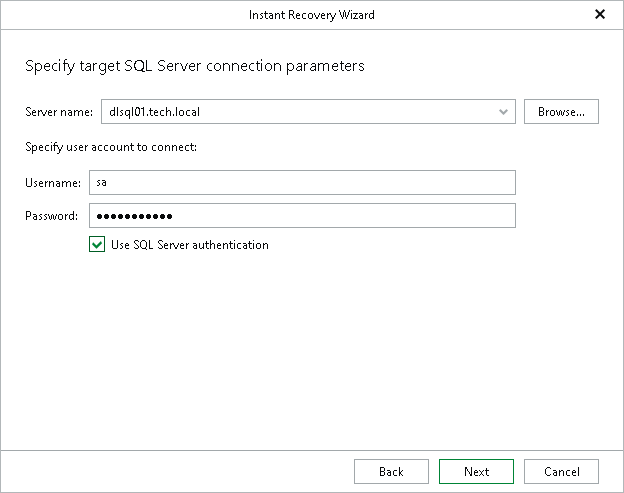
Task: Click the Specify user account to connect text
Action: 111,147
